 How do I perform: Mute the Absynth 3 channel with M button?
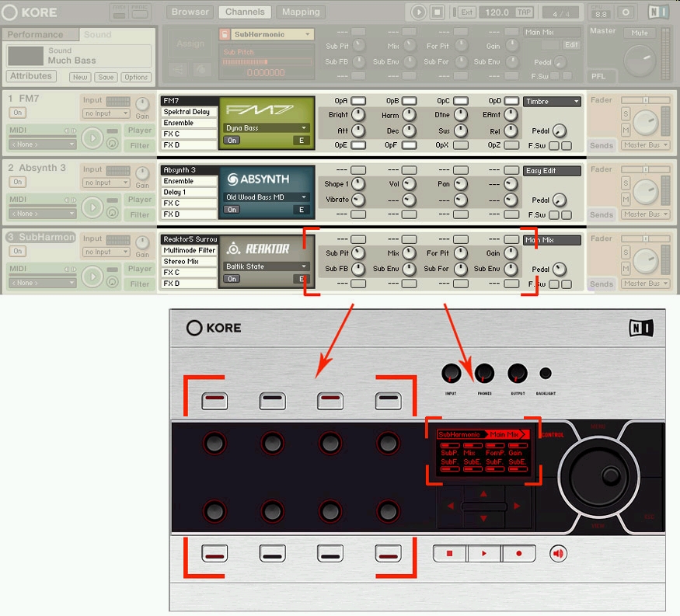tap(626, 199)
